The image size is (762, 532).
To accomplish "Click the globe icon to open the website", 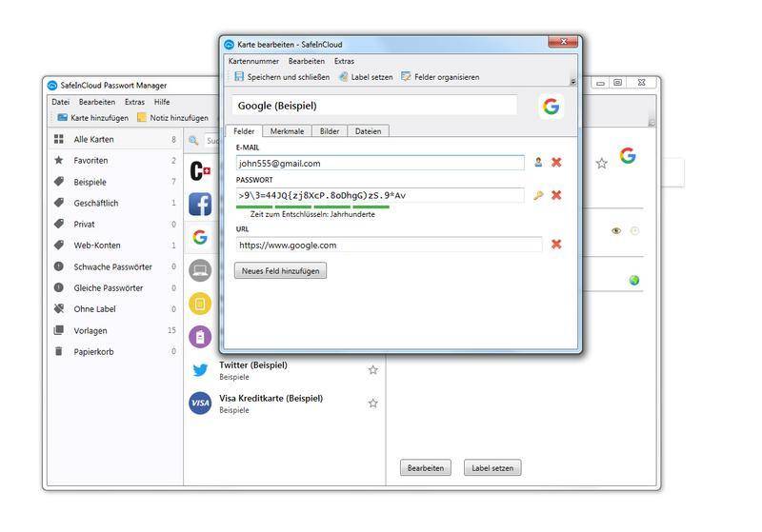I will [634, 280].
